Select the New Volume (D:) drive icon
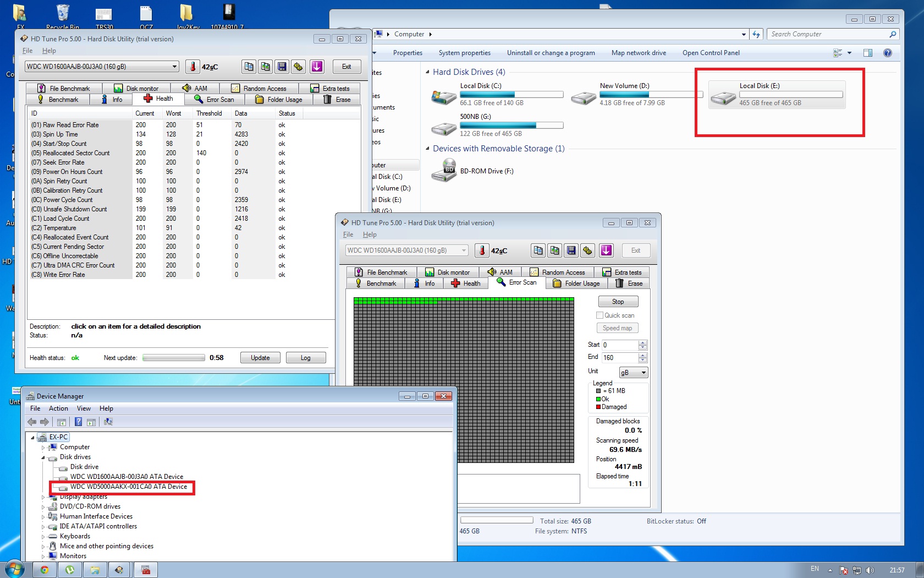Viewport: 924px width, 578px height. [x=584, y=98]
